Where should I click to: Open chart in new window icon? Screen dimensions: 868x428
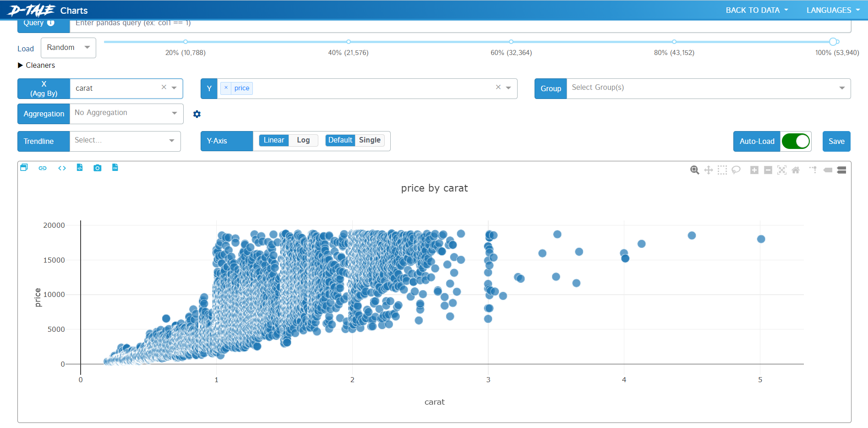[24, 168]
